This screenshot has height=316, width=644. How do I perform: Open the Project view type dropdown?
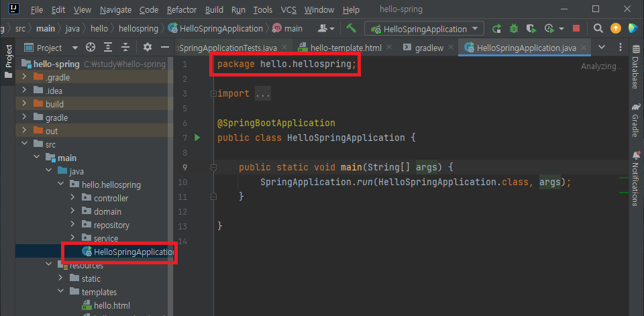(74, 48)
